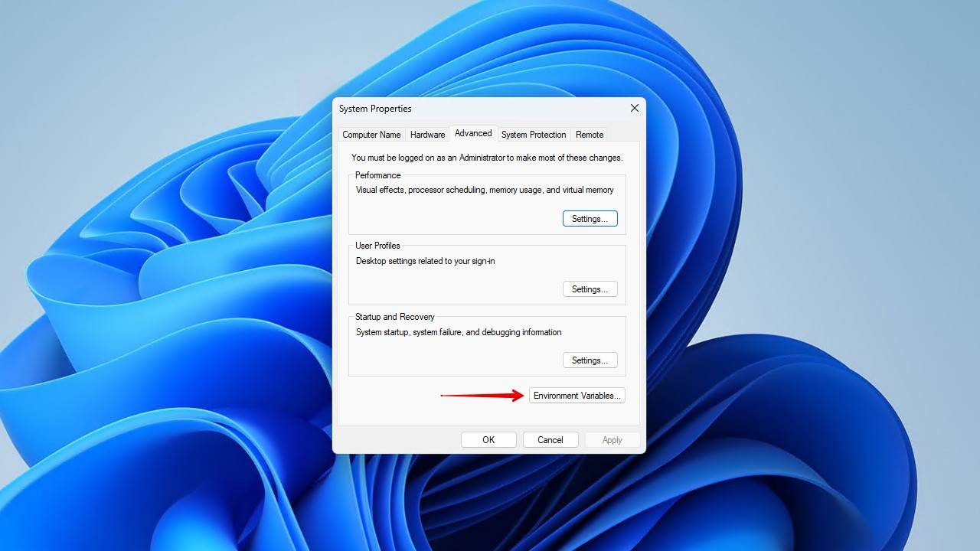
Task: Click Settings under User Profiles
Action: (590, 289)
